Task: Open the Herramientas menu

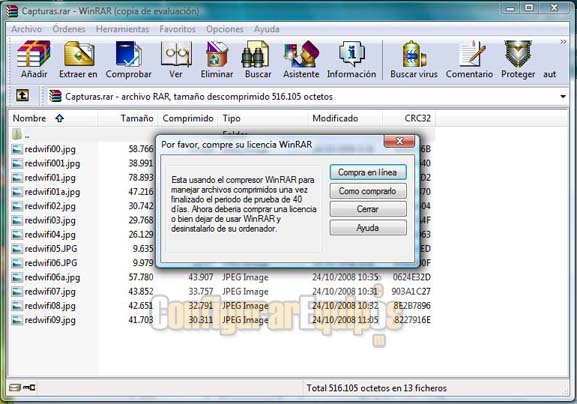Action: click(123, 29)
